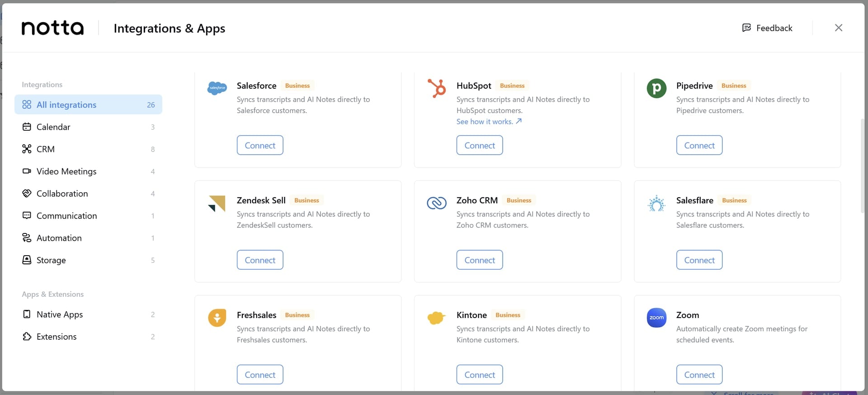Click the 'Integrations & Apps' title text
868x395 pixels.
click(170, 29)
